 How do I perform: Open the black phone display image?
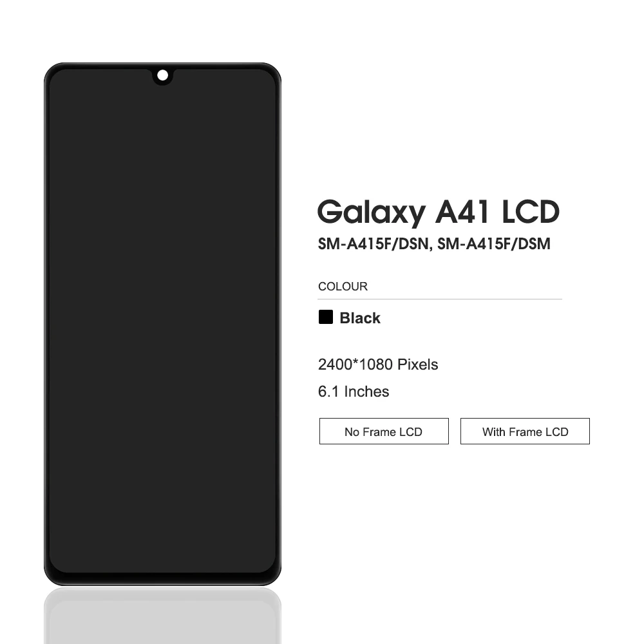click(x=163, y=324)
